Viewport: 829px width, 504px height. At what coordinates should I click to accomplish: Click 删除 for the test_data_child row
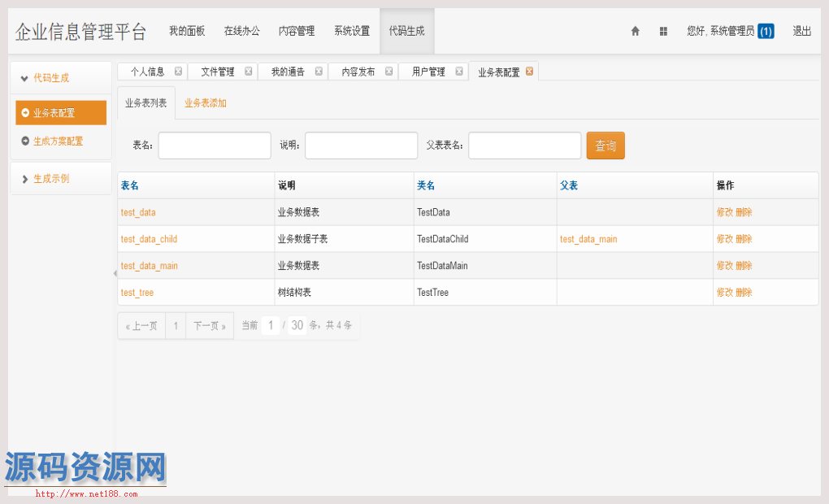tap(744, 239)
